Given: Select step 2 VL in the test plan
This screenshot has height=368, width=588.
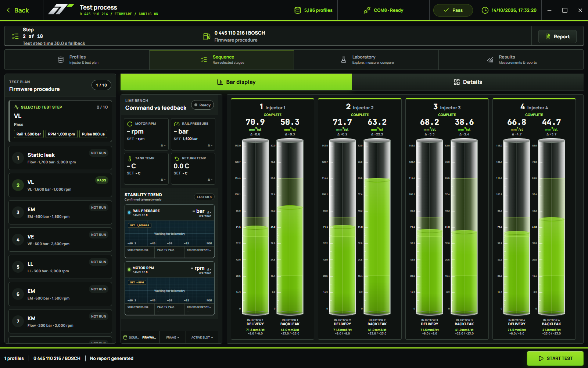Looking at the screenshot, I should pos(60,185).
